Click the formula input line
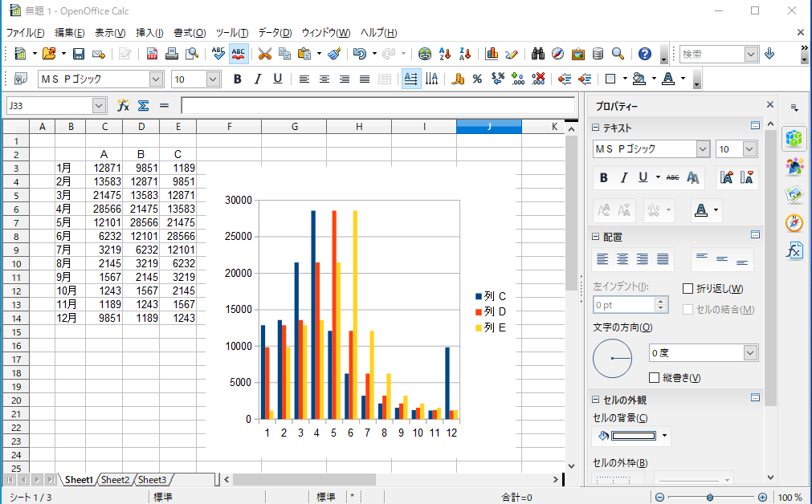The height and width of the screenshot is (504, 812). [x=378, y=106]
